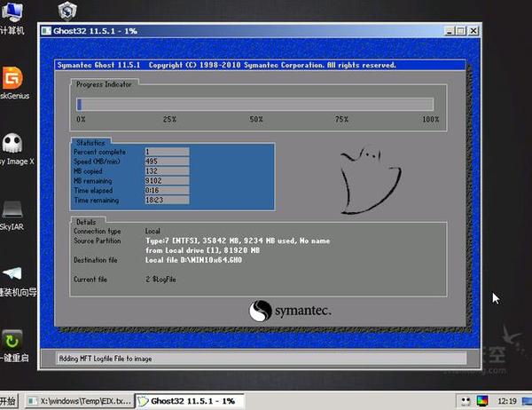The image size is (532, 410).
Task: Select the Ghost32 11.5.1 taskbar button
Action: pyautogui.click(x=186, y=401)
